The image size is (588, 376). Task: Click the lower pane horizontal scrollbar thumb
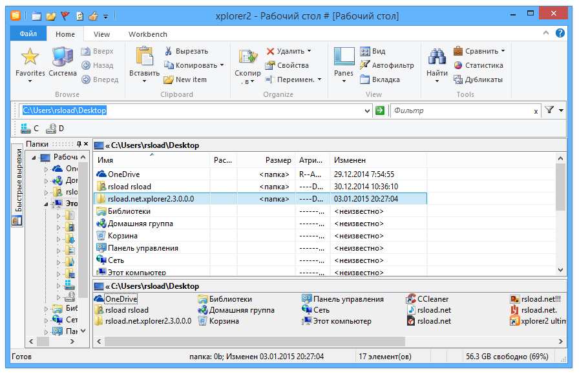pyautogui.click(x=255, y=342)
